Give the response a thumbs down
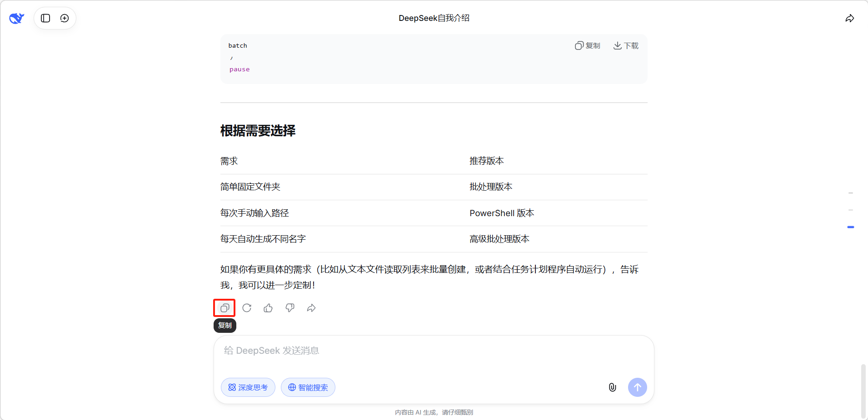Screen dimensions: 868x420 [290, 308]
